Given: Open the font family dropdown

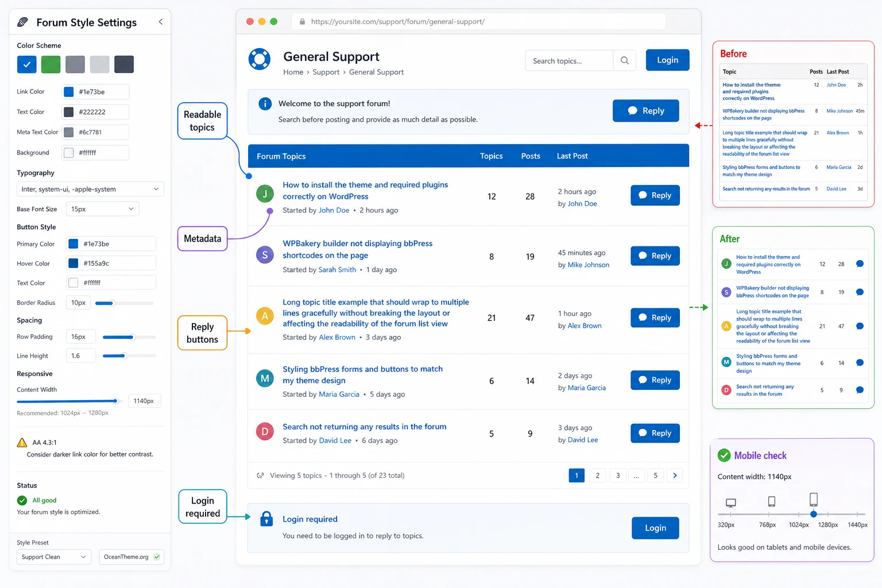Looking at the screenshot, I should 90,189.
